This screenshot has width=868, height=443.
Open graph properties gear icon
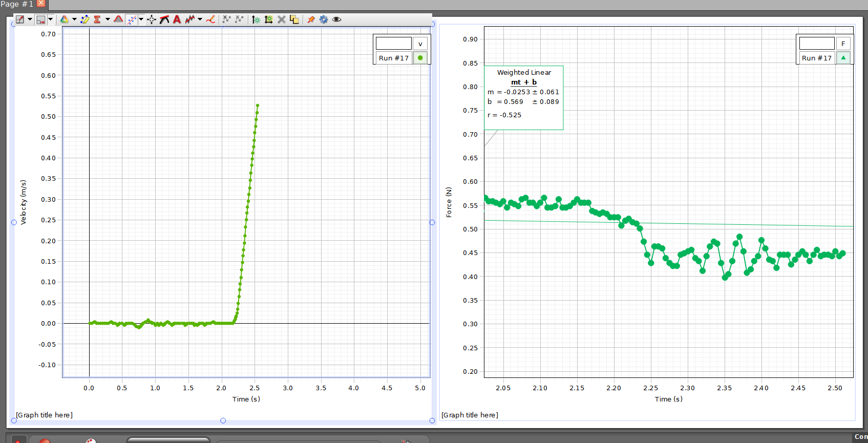(324, 19)
